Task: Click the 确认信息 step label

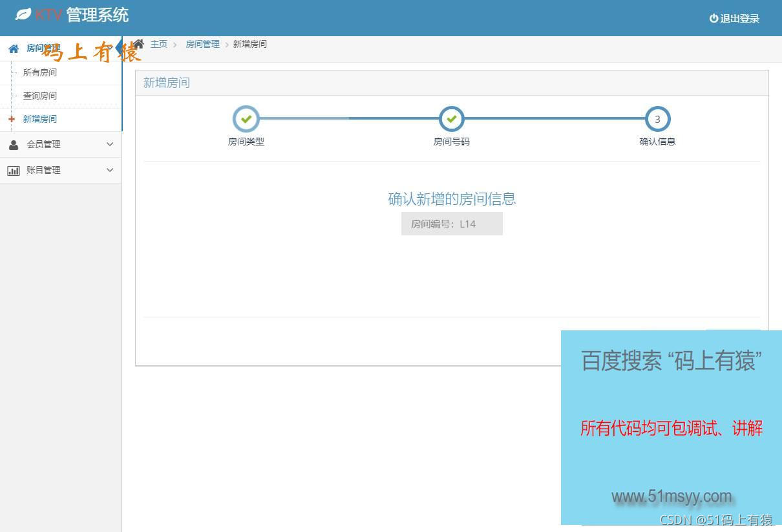Action: coord(657,142)
